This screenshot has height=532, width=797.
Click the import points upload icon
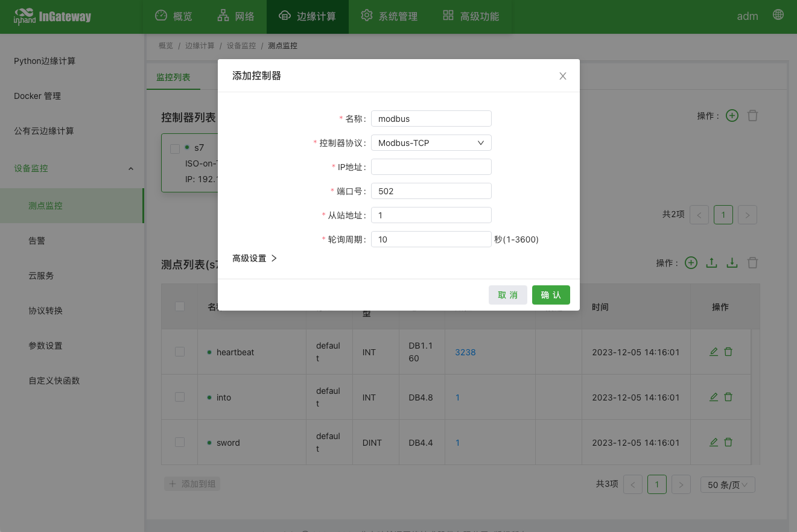coord(712,263)
